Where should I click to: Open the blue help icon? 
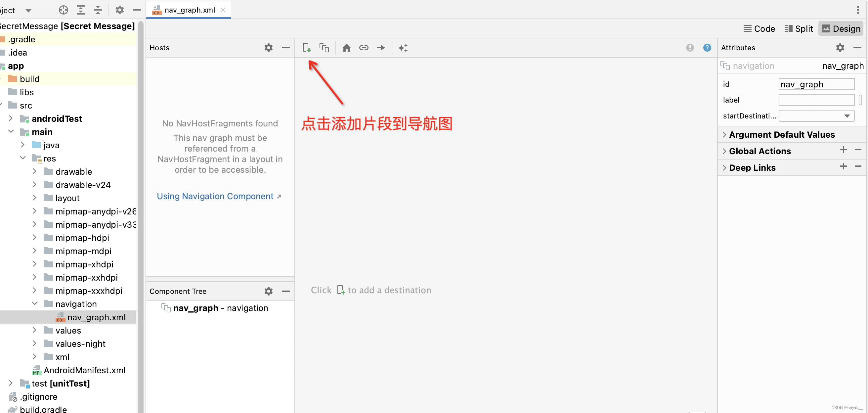pos(707,48)
